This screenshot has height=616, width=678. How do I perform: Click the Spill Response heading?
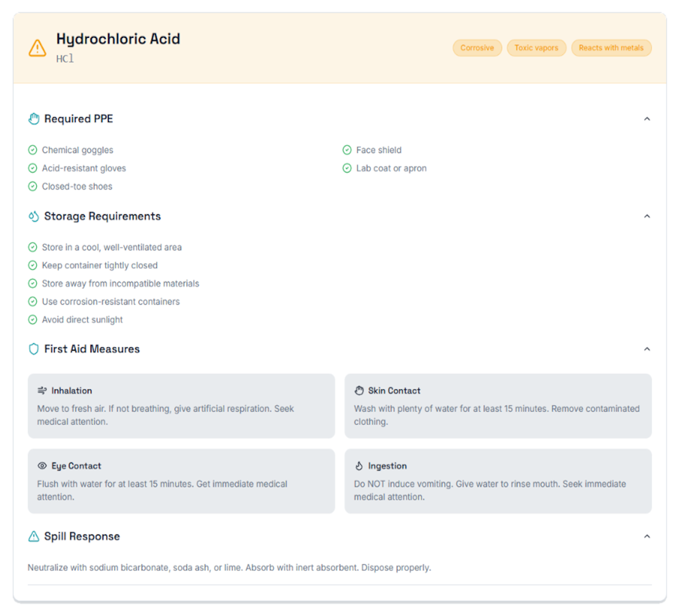82,536
